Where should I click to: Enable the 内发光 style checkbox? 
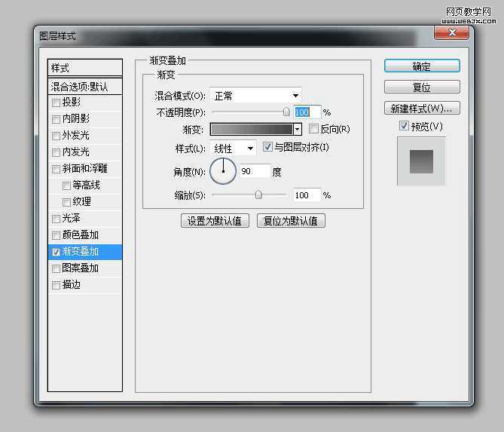coord(56,152)
